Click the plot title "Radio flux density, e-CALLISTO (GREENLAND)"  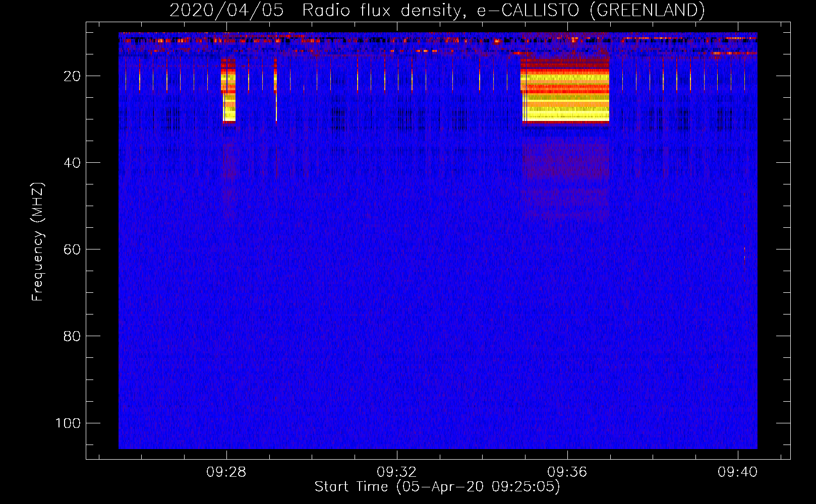pos(503,10)
